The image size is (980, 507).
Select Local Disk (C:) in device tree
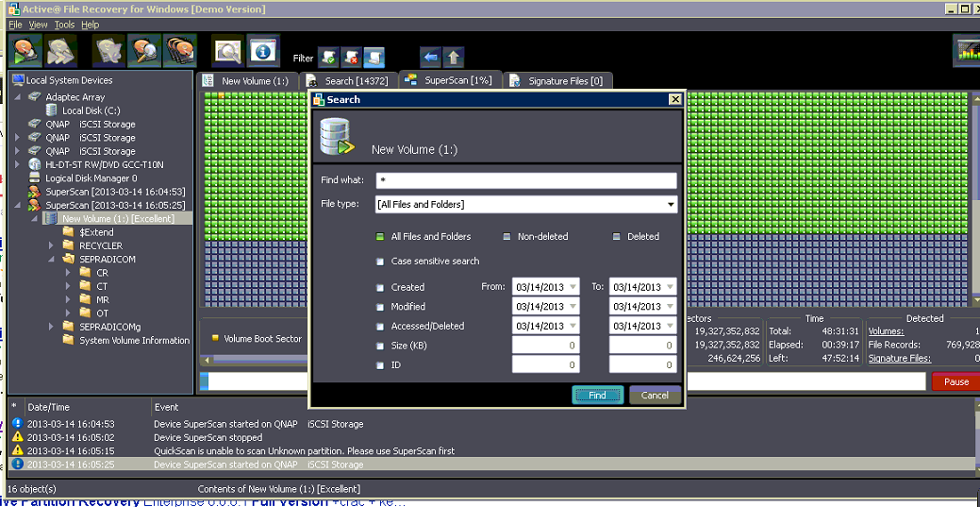91,110
